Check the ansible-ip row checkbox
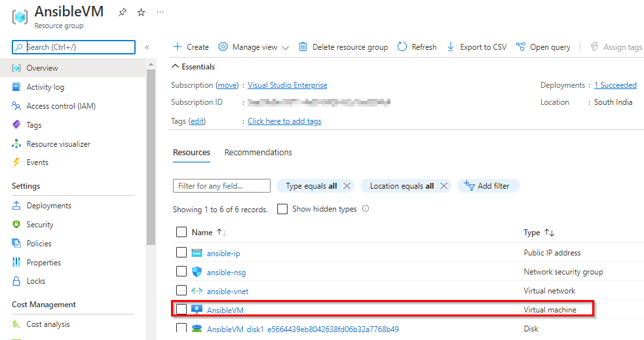The height and width of the screenshot is (340, 644). 181,252
